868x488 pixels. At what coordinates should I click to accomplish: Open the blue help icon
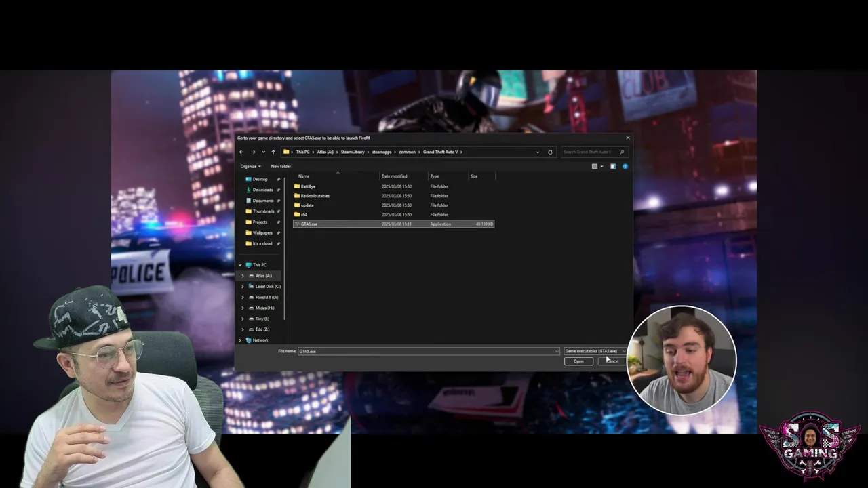625,166
